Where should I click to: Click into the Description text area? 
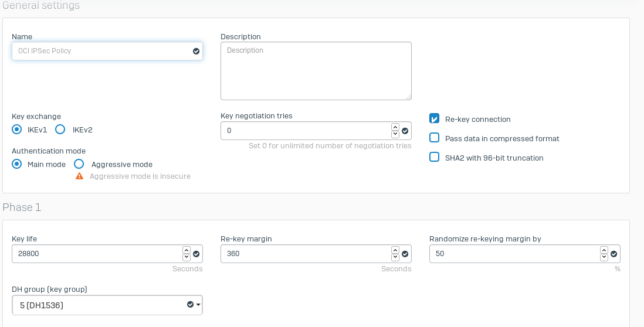[316, 71]
